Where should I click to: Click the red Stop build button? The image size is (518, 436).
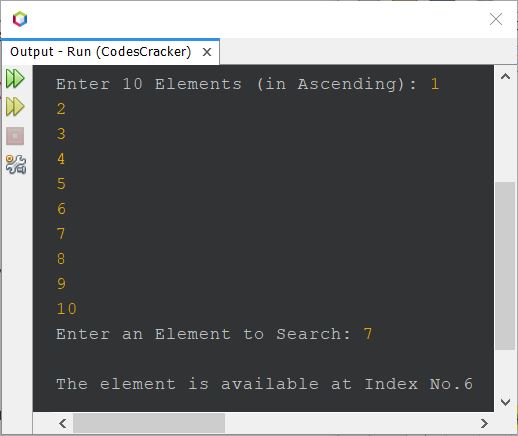(15, 136)
